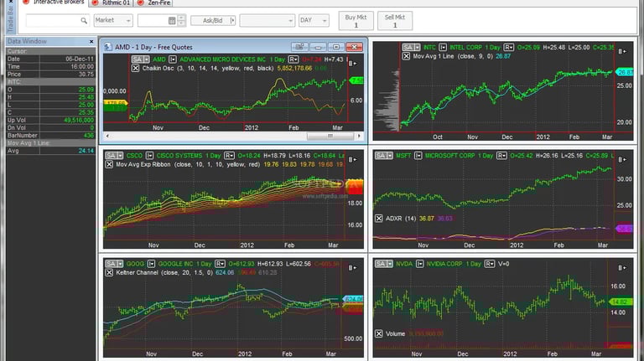Remove the Chaikin Osc indicator via X box
The width and height of the screenshot is (644, 361).
click(x=136, y=68)
